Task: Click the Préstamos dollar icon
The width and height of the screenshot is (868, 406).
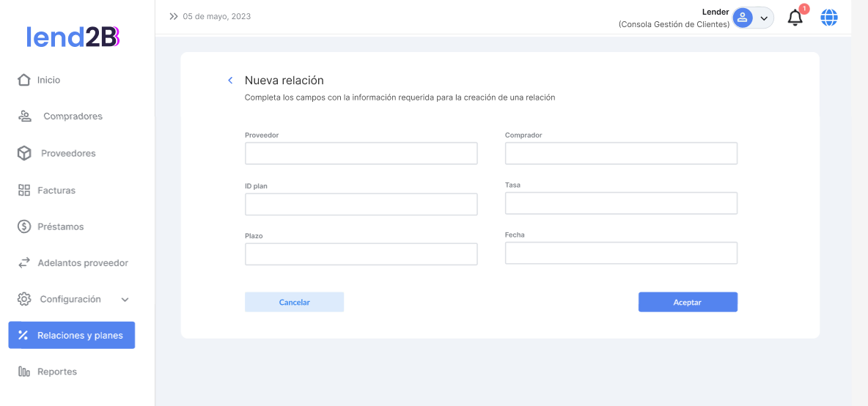Action: 24,226
